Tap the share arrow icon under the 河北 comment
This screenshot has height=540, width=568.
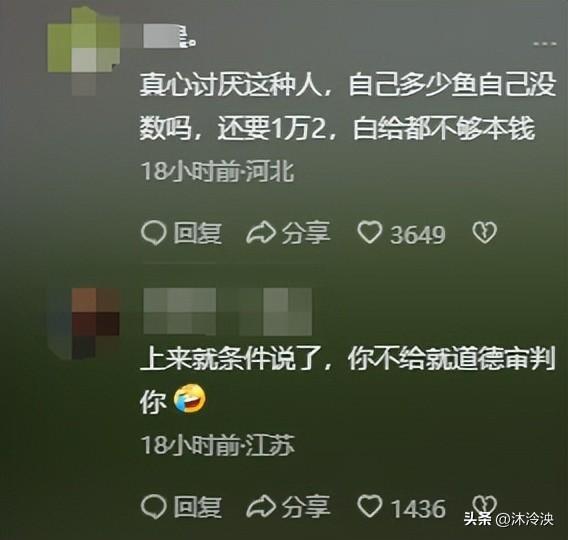click(x=260, y=233)
